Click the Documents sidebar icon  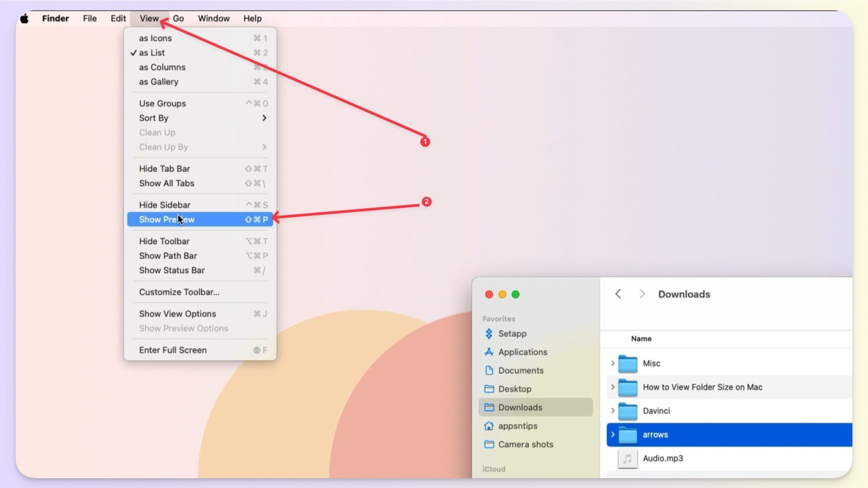[489, 370]
